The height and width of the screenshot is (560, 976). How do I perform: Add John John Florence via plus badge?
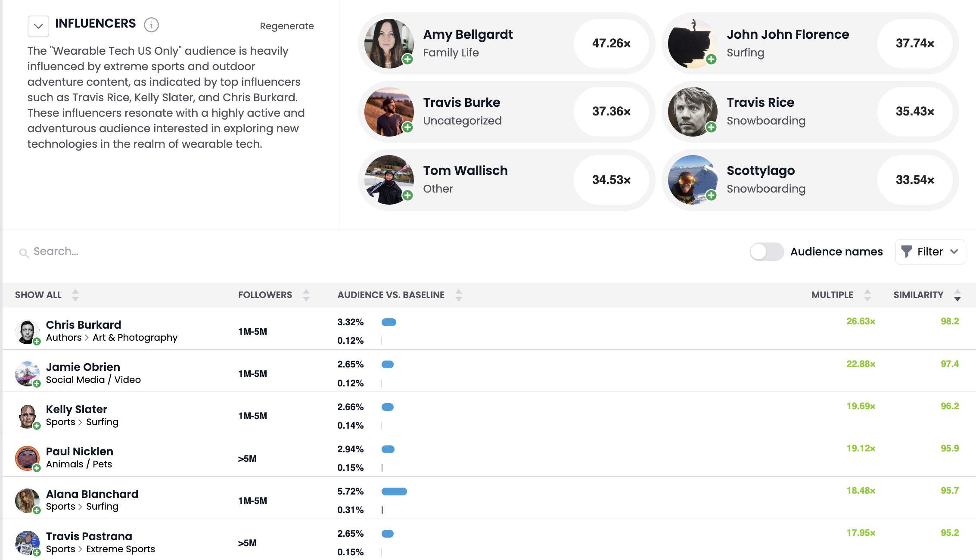pyautogui.click(x=711, y=59)
